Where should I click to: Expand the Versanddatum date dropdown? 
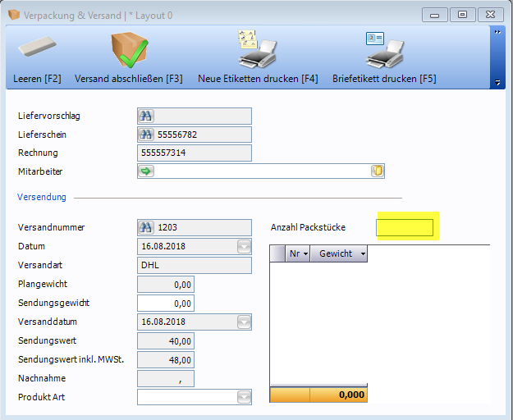(244, 322)
